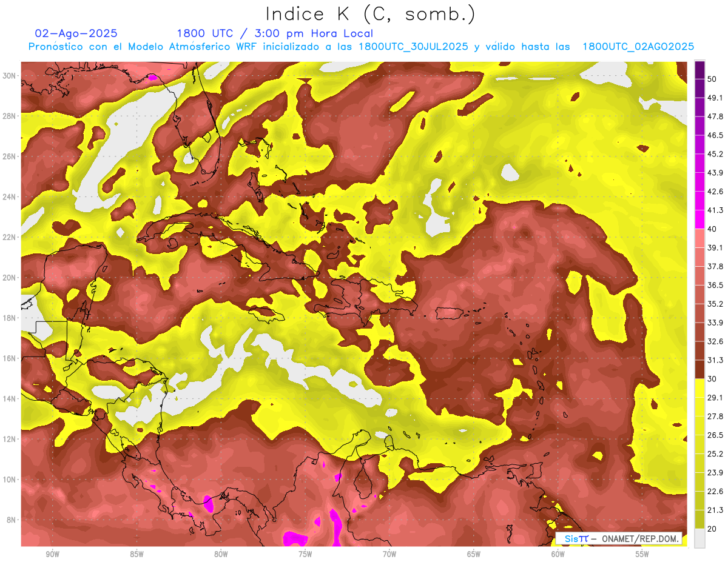This screenshot has width=728, height=562.
Task: Click the colorbar value '29.1'
Action: (715, 398)
